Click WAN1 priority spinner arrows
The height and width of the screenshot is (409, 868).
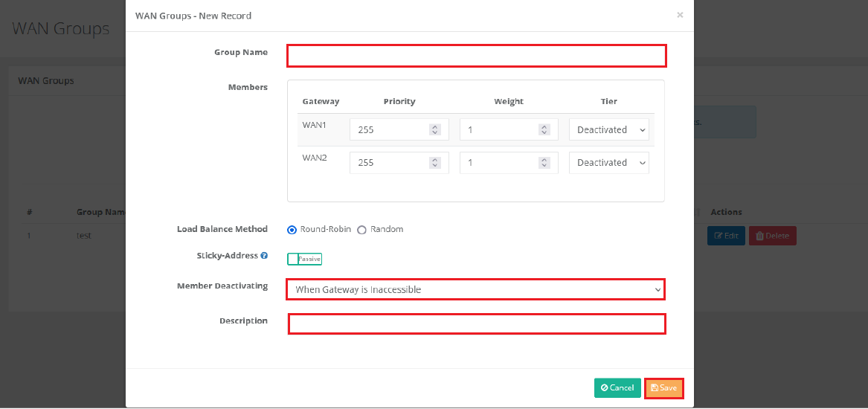pyautogui.click(x=435, y=130)
